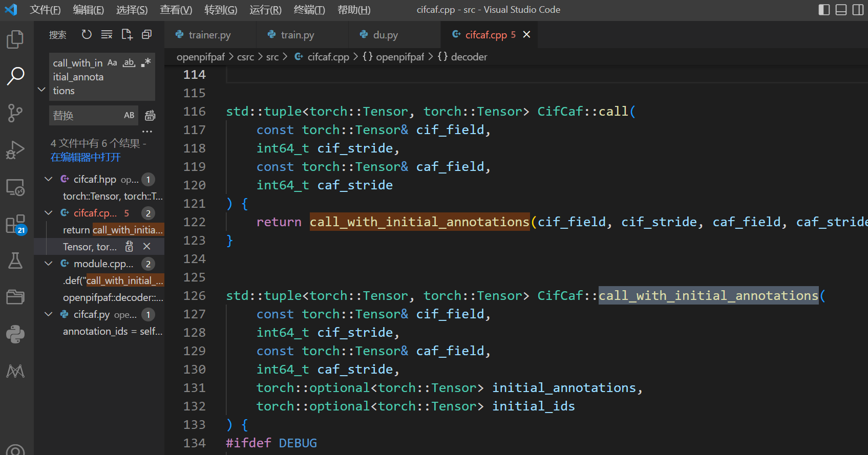Open the Run and Debug view

[15, 150]
